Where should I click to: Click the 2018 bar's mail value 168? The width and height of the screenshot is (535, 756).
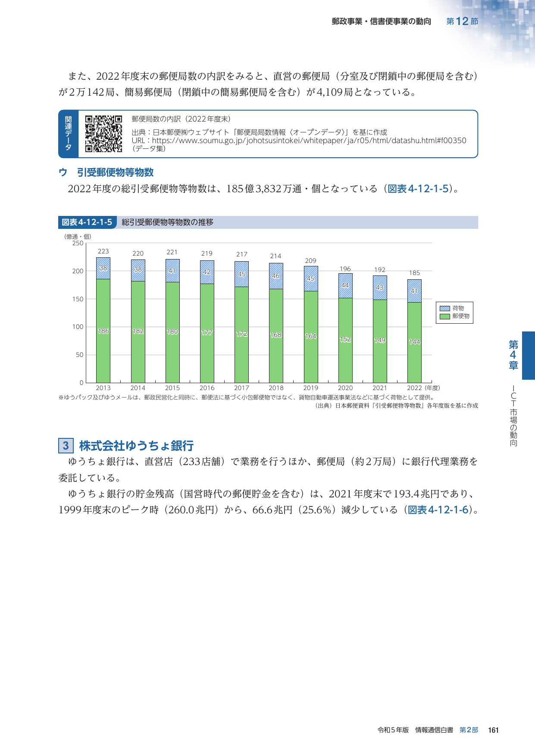[276, 335]
